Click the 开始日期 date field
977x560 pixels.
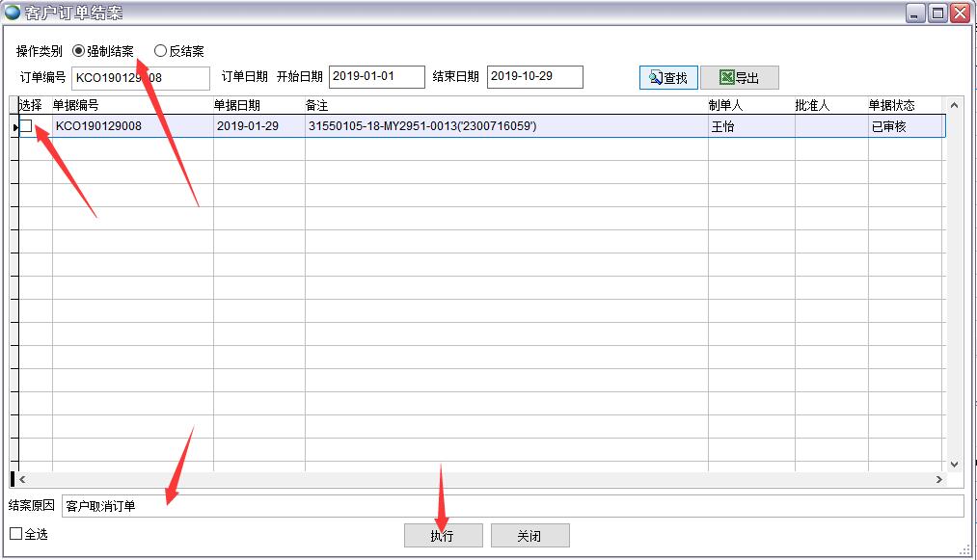click(376, 77)
